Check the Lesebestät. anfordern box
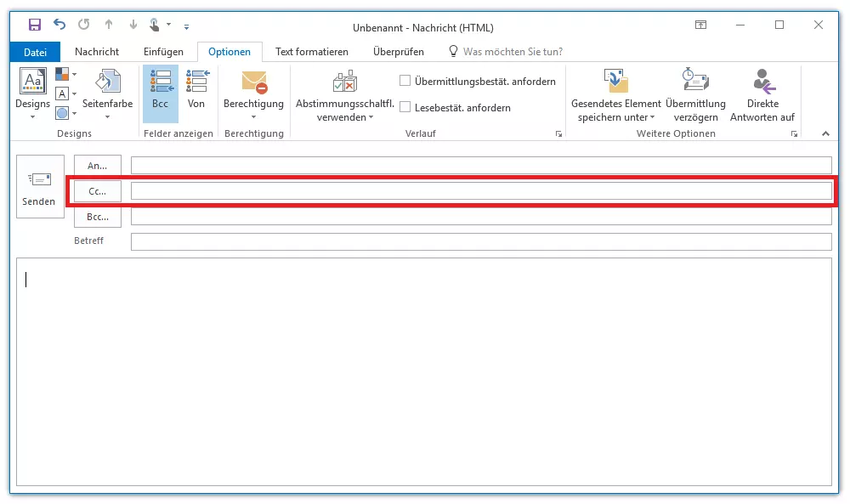Viewport: 850px width, 504px height. tap(405, 108)
